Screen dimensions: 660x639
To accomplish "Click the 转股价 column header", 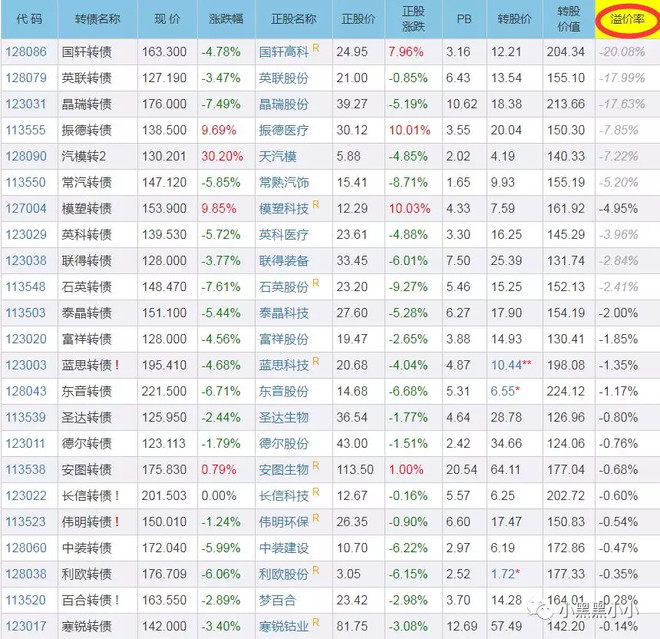I will (514, 19).
